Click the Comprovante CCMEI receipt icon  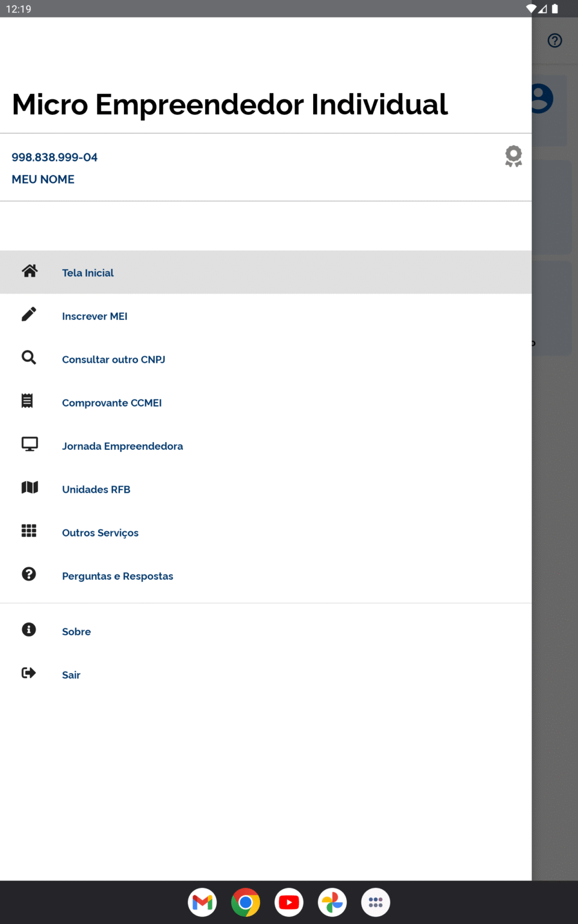click(29, 401)
